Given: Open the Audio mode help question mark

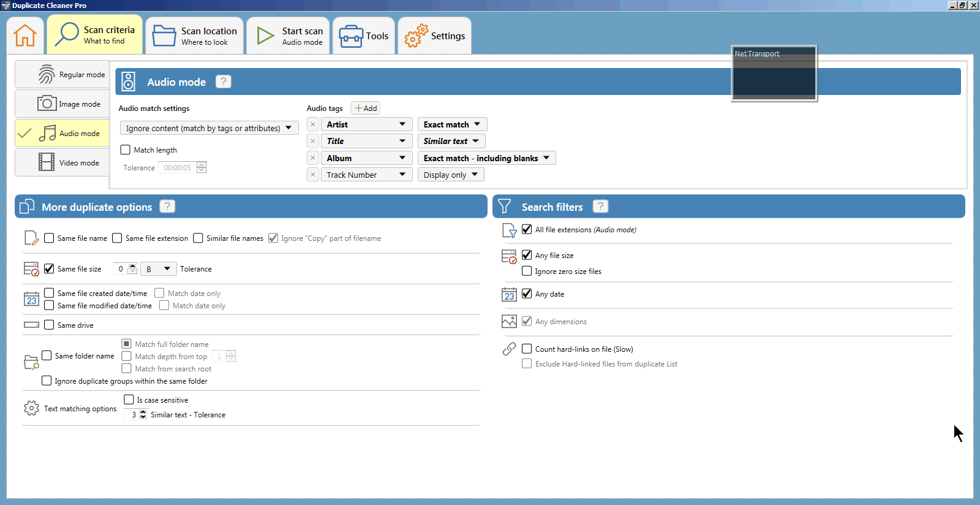Looking at the screenshot, I should (x=224, y=82).
